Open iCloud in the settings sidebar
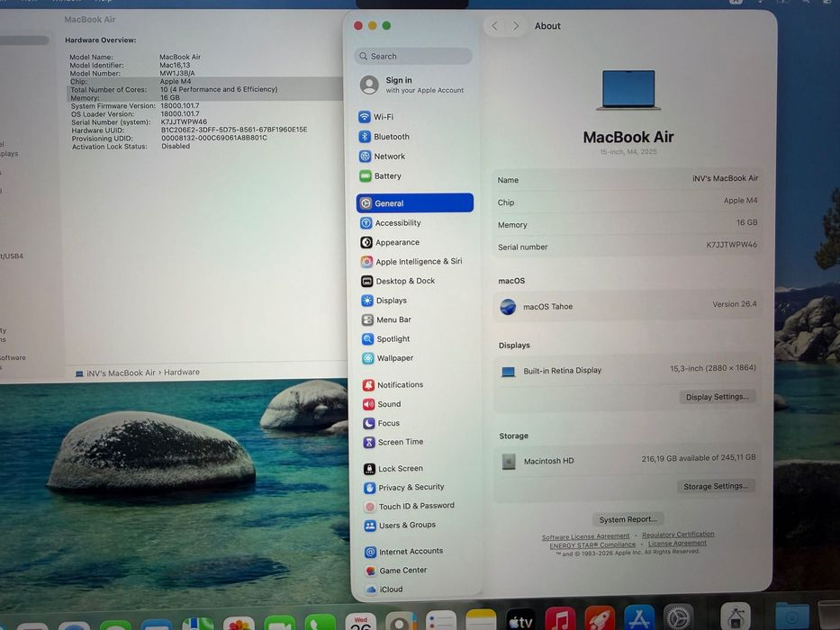Image resolution: width=840 pixels, height=630 pixels. point(384,589)
